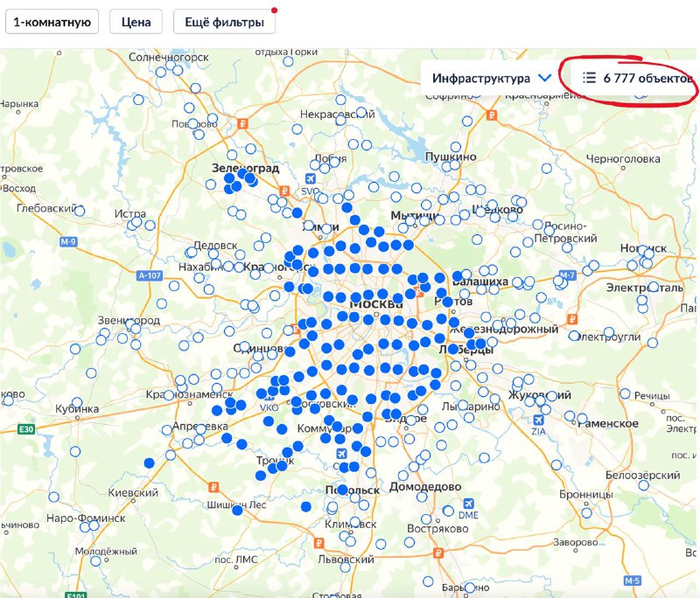Click the M-7 highway shield

click(x=567, y=275)
